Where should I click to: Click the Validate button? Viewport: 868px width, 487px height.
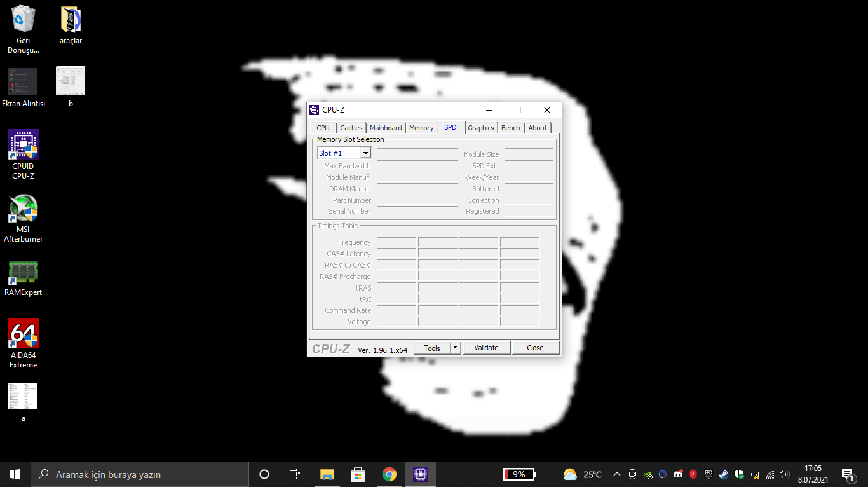pos(486,347)
